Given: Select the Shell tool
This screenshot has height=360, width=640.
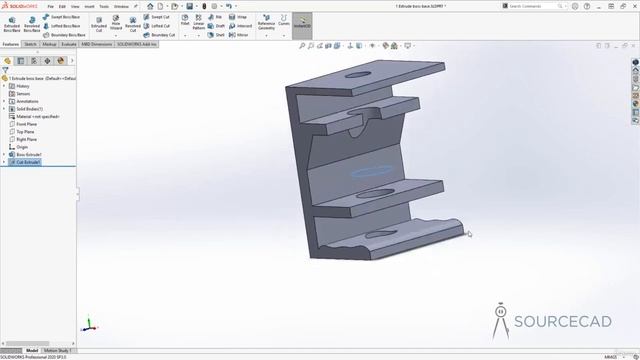Looking at the screenshot, I should point(216,35).
